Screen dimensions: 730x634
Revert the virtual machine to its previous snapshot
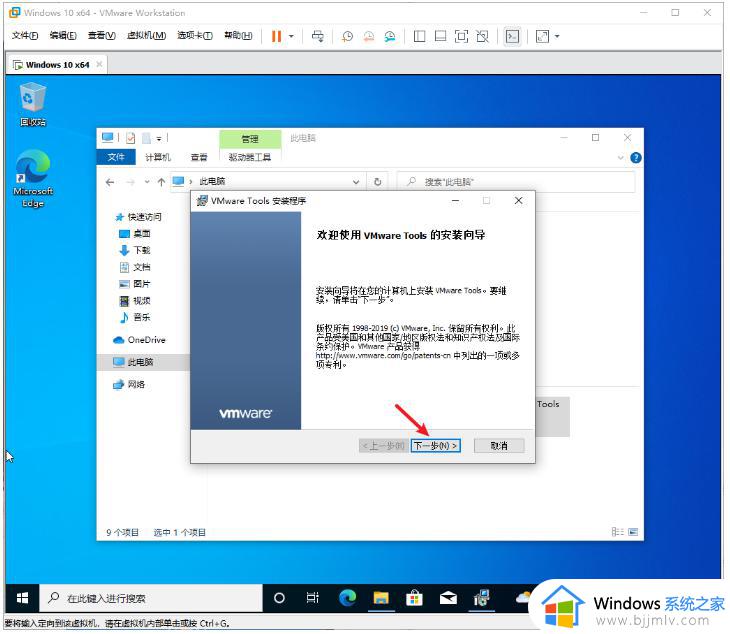coord(369,36)
